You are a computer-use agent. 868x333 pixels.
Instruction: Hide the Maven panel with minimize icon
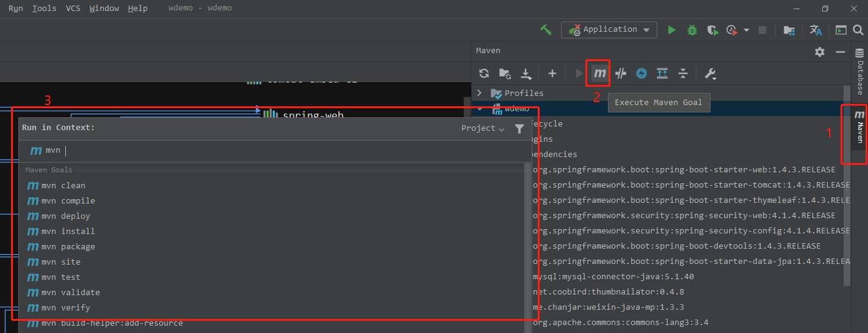tap(840, 52)
